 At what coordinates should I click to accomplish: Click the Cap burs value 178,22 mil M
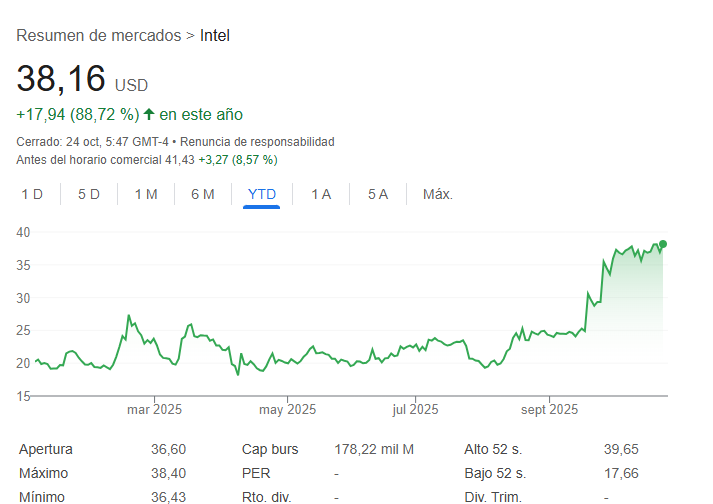(374, 449)
